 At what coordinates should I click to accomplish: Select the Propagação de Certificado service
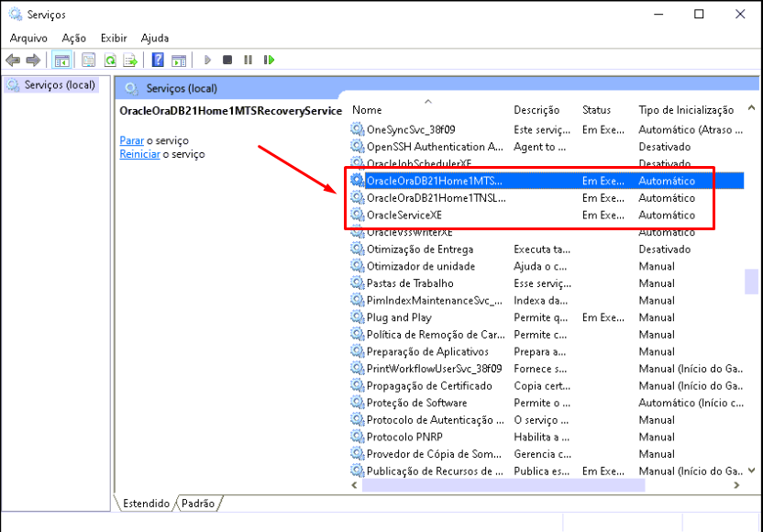[x=547, y=385]
